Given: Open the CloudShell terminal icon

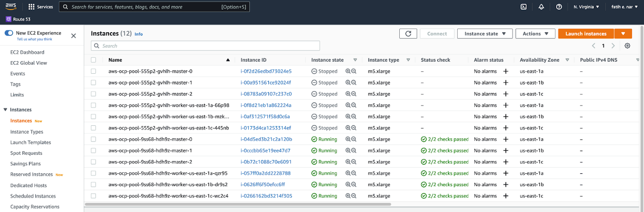Looking at the screenshot, I should coord(523,7).
